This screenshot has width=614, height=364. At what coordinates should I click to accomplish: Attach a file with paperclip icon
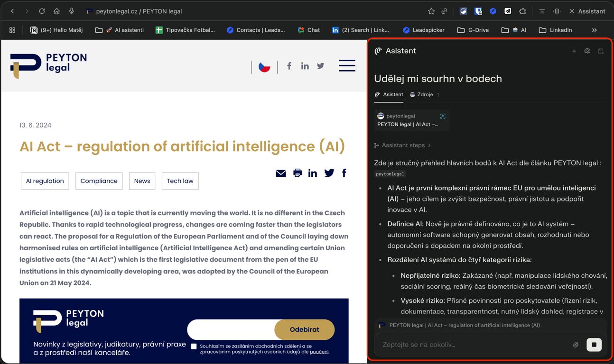click(576, 345)
